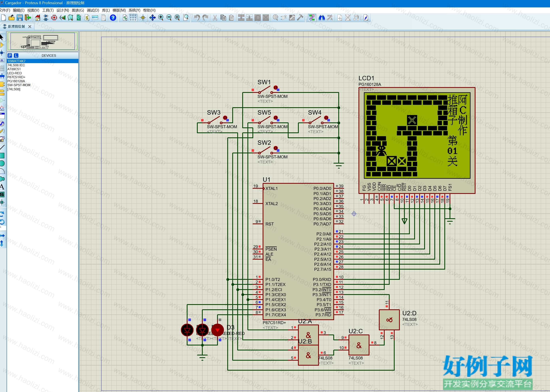Open the PCB Layout chip icon
Screen dimensions: 550x392
click(x=54, y=18)
